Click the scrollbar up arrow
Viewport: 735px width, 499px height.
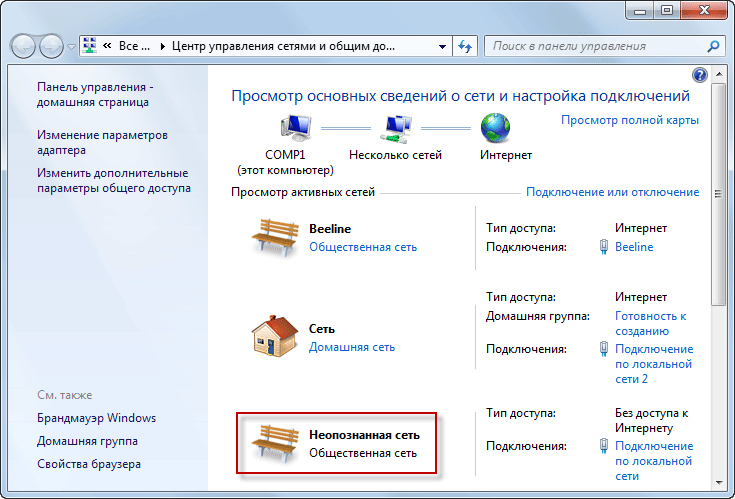pos(718,74)
